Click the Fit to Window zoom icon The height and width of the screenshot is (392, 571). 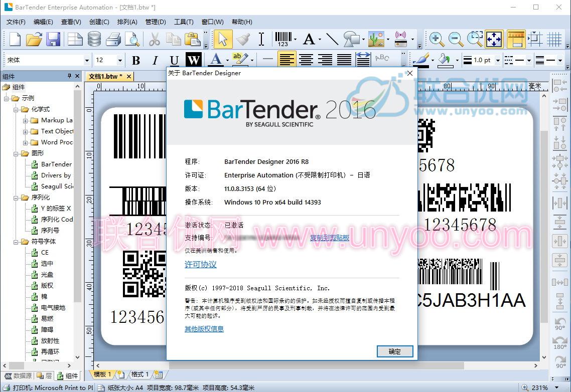(494, 39)
